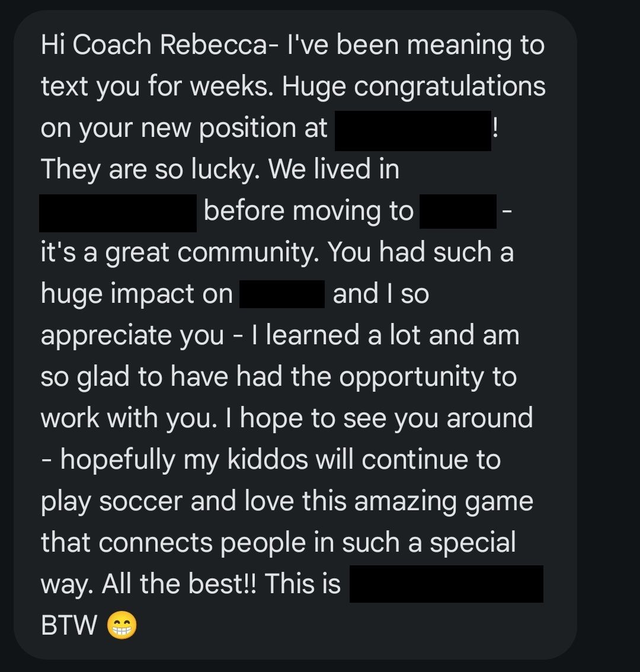640x672 pixels.
Task: Click the word "congratulations" in the message
Action: point(450,87)
